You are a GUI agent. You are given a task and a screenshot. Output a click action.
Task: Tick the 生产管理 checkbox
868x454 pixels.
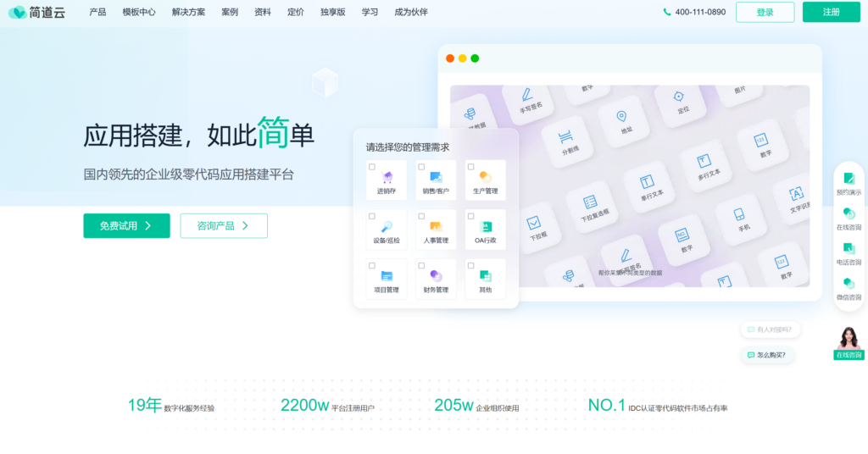click(x=471, y=167)
